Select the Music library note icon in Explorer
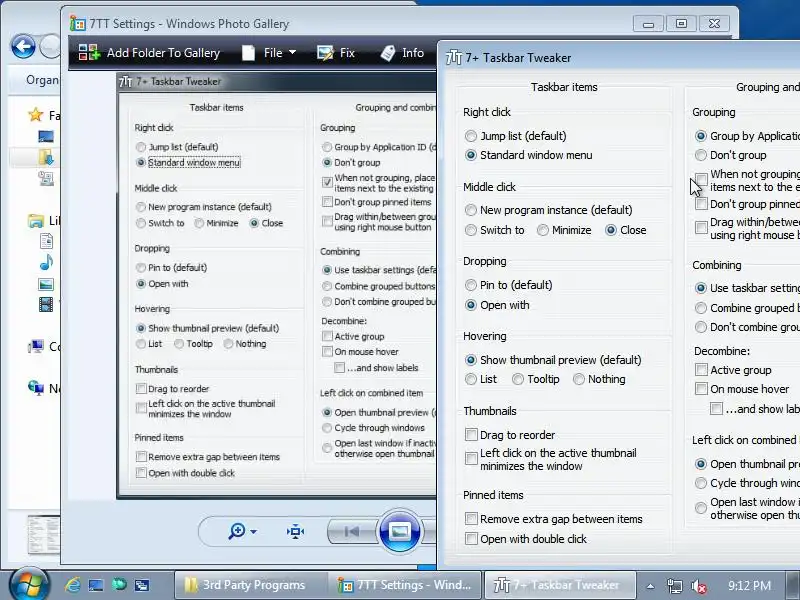The image size is (800, 600). [x=46, y=262]
